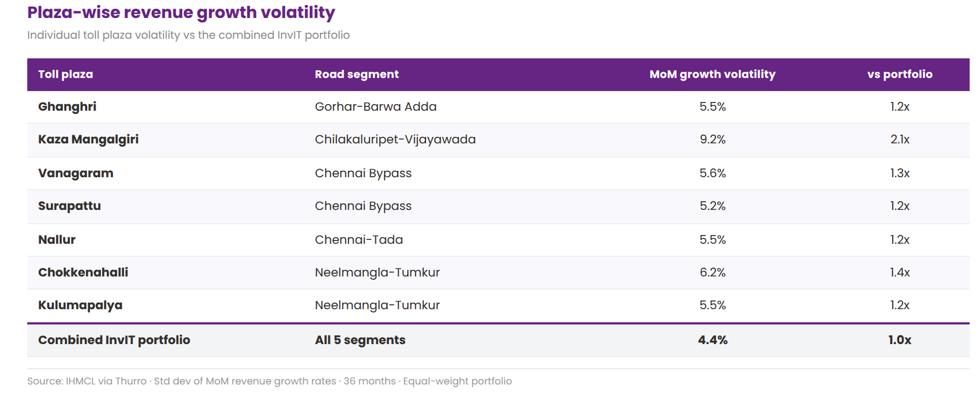Click the 2.1x vs portfolio value
This screenshot has width=980, height=397.
point(900,140)
